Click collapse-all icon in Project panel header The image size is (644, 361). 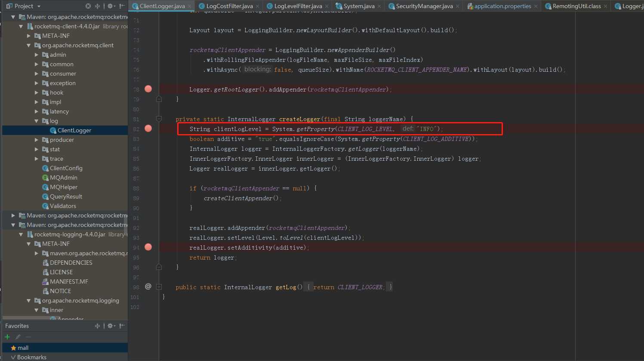(x=97, y=6)
